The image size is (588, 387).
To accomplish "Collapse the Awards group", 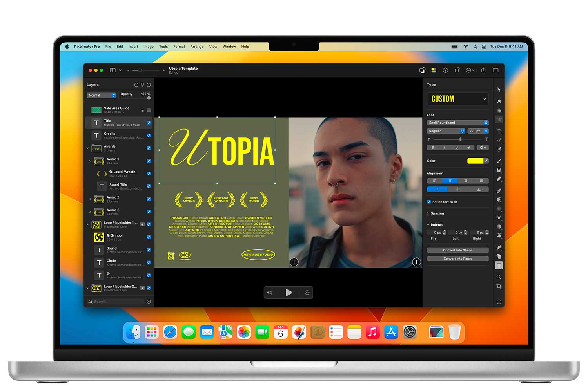I will tap(87, 148).
